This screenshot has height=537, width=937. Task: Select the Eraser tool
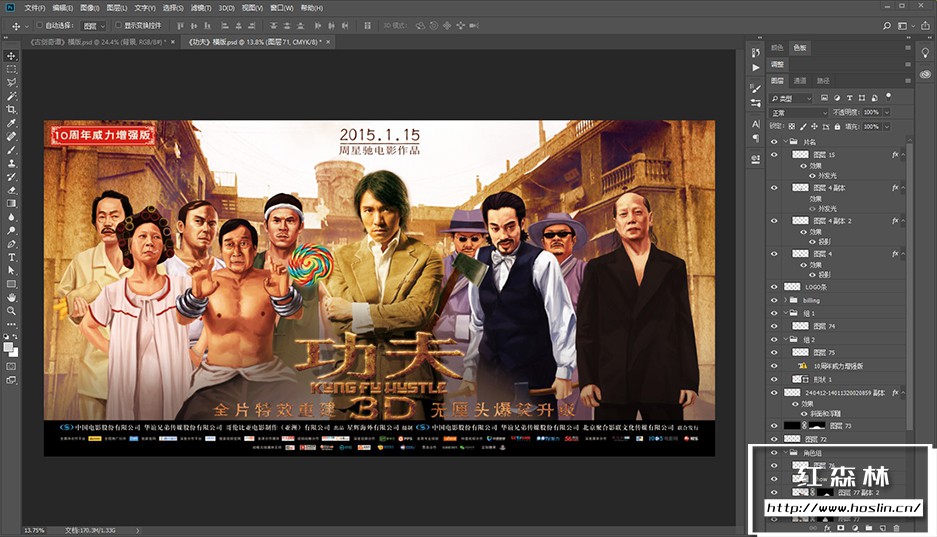coord(11,190)
